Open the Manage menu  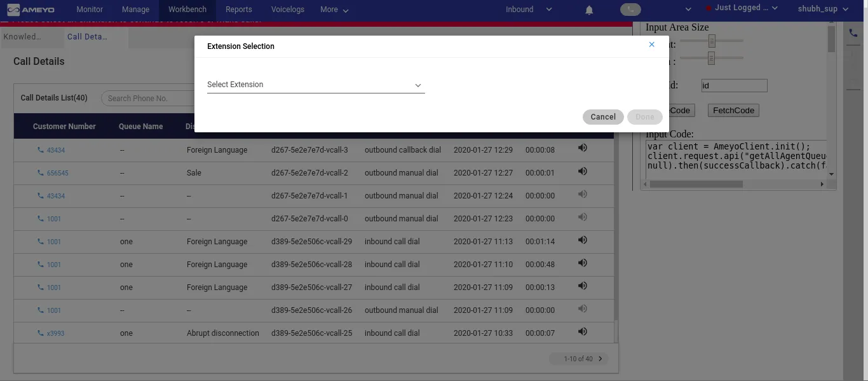click(135, 10)
